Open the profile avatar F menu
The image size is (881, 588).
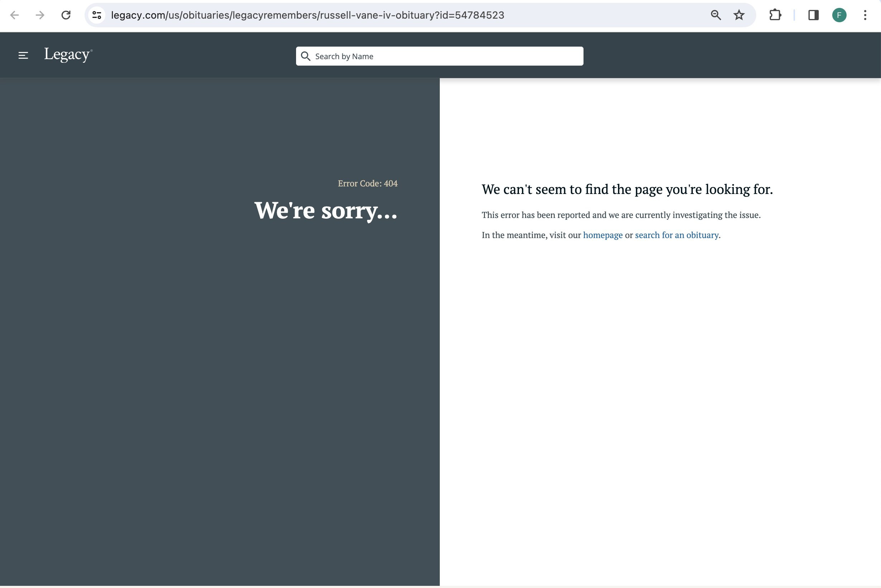(x=839, y=15)
